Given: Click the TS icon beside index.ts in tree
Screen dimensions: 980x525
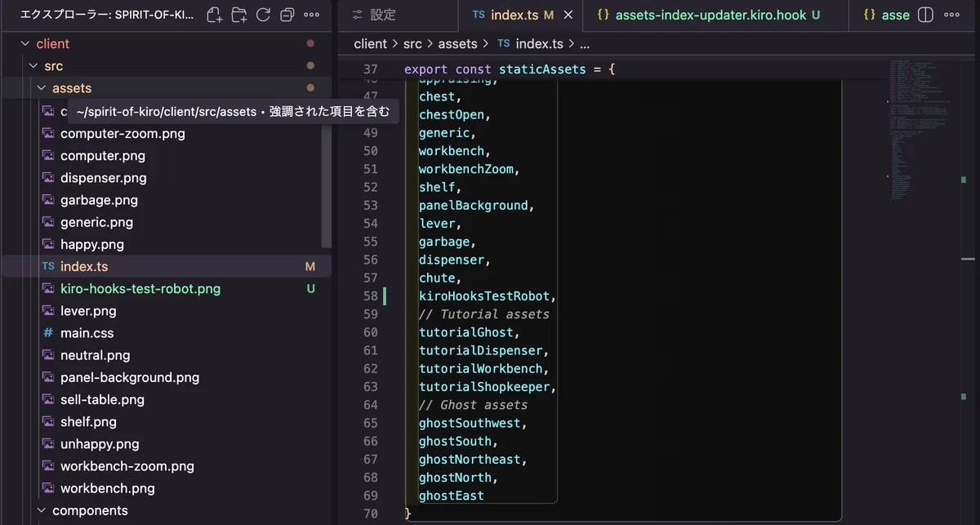Looking at the screenshot, I should coord(48,266).
